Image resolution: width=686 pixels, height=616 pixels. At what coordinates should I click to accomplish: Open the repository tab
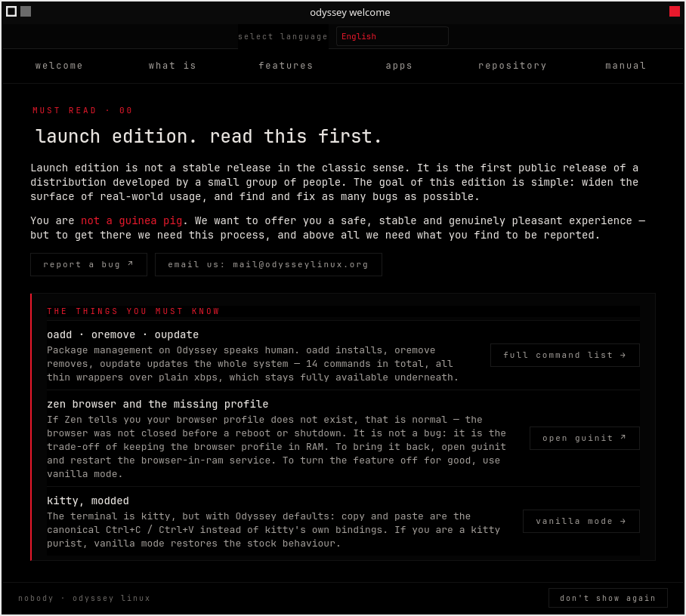(x=512, y=66)
